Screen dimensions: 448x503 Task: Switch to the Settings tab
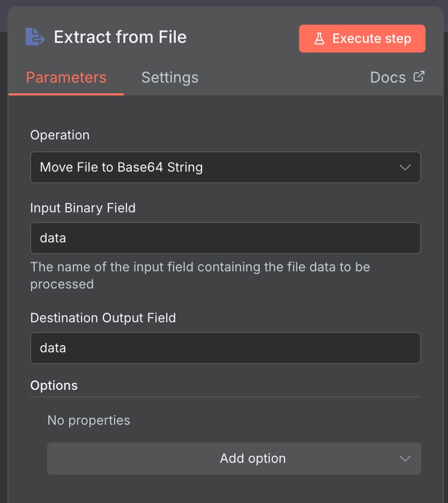169,78
